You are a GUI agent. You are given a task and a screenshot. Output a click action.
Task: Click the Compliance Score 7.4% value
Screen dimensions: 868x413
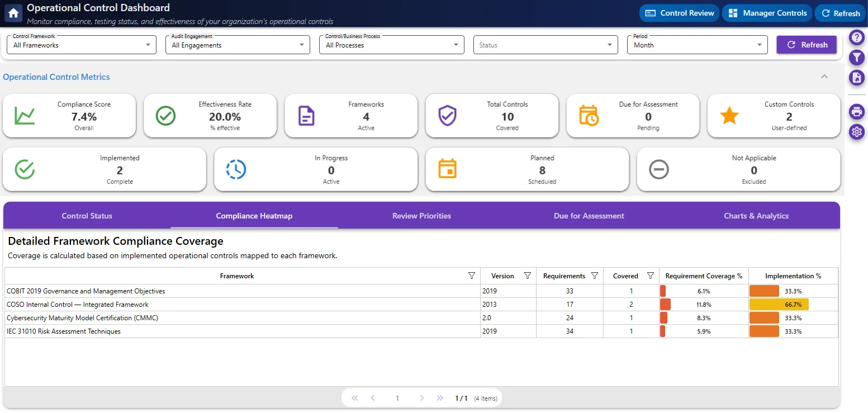(84, 117)
